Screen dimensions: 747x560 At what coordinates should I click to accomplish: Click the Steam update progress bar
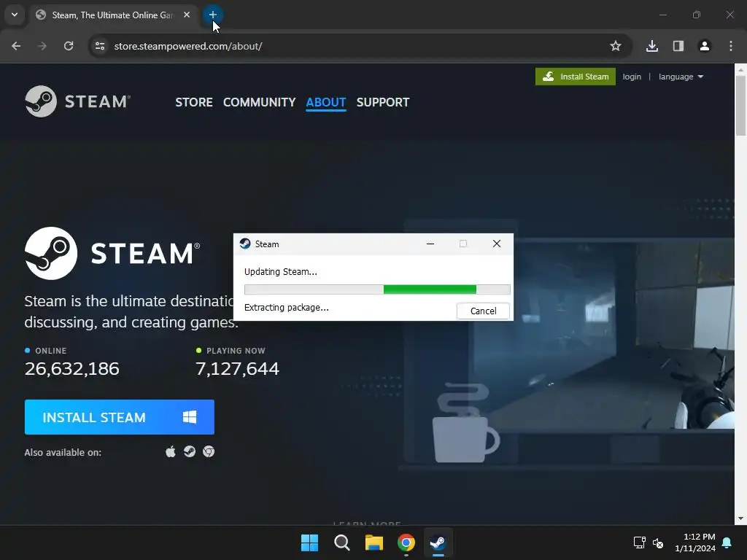coord(377,289)
